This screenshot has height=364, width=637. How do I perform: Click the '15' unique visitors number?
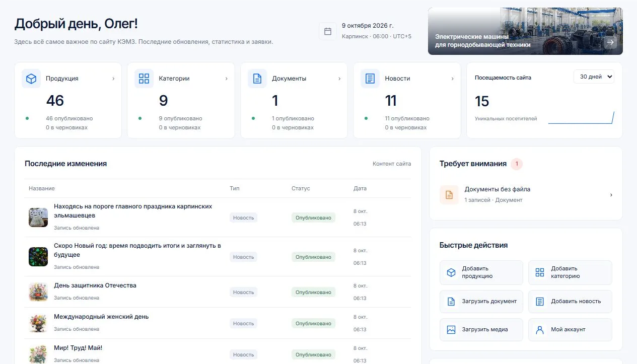pyautogui.click(x=482, y=101)
